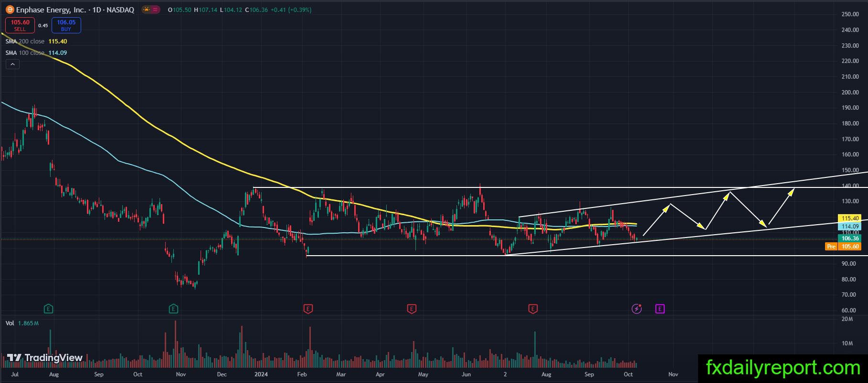Click the light-blue 114.09 tag on price axis
Image resolution: width=868 pixels, height=383 pixels.
click(x=850, y=227)
